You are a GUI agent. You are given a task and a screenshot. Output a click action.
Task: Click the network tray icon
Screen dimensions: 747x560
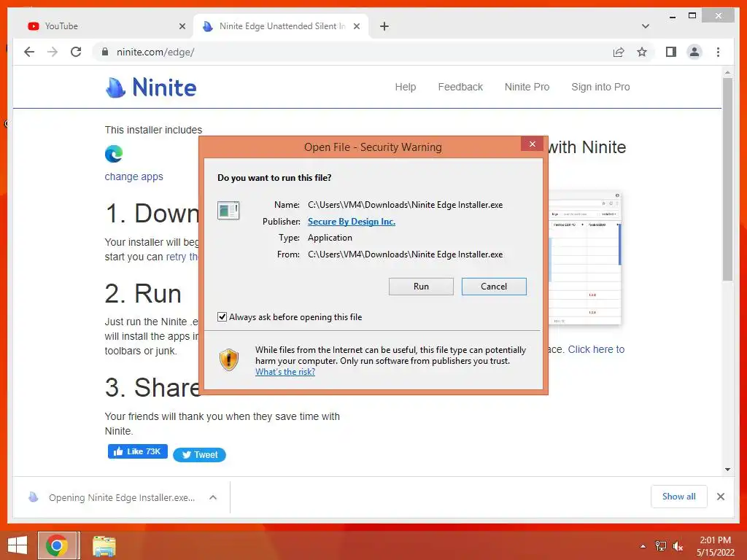660,546
